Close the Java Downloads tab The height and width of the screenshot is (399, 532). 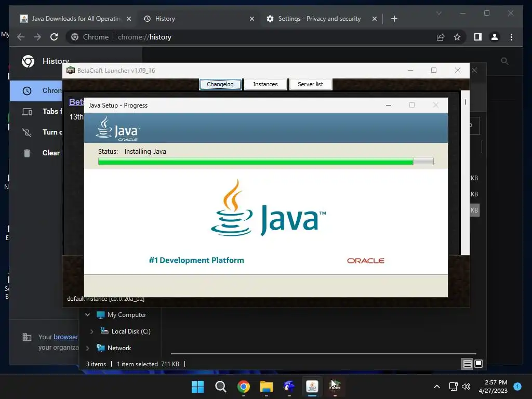pyautogui.click(x=129, y=19)
